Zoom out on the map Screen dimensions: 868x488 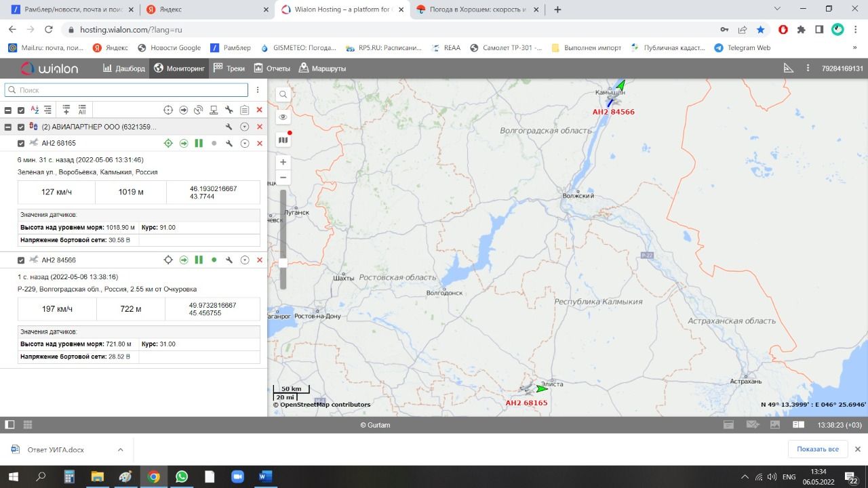pos(283,178)
